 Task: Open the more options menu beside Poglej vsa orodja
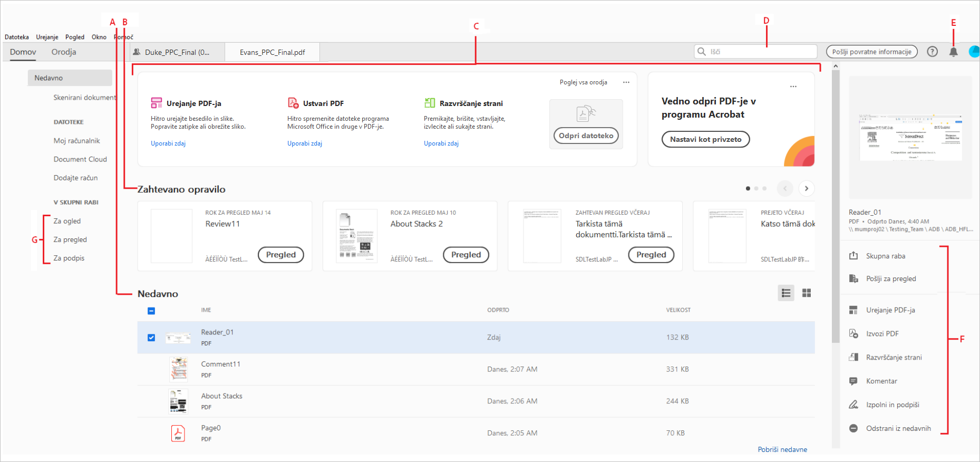[x=626, y=82]
